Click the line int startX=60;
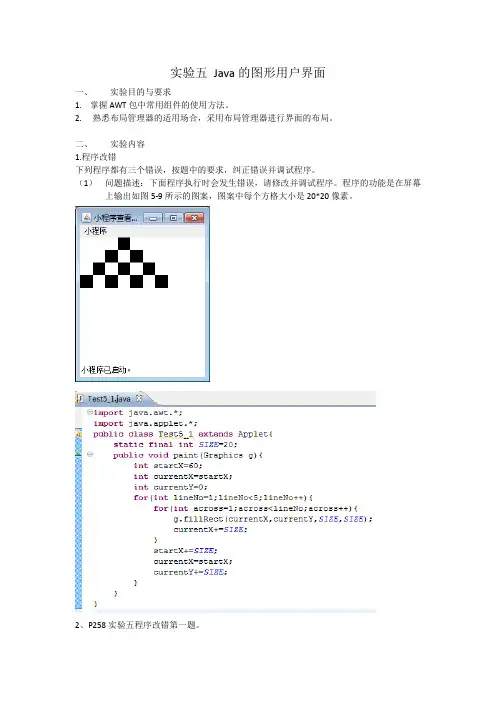Viewport: 496px width, 702px height. coord(168,466)
